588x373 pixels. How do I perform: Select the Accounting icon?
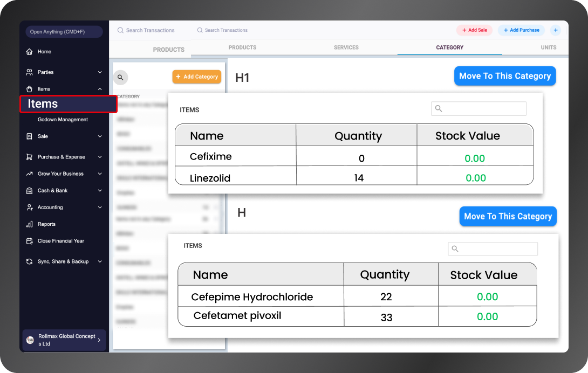pyautogui.click(x=29, y=207)
